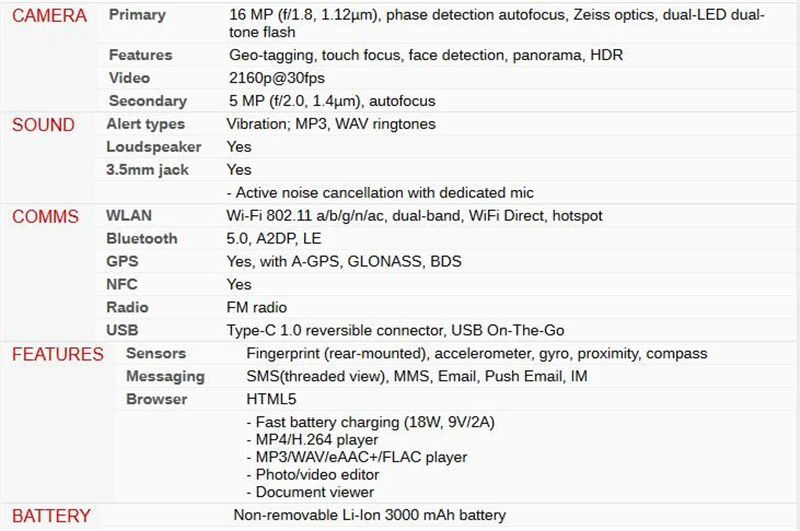Click the CAMERA section heading
The width and height of the screenshot is (800, 531).
49,16
